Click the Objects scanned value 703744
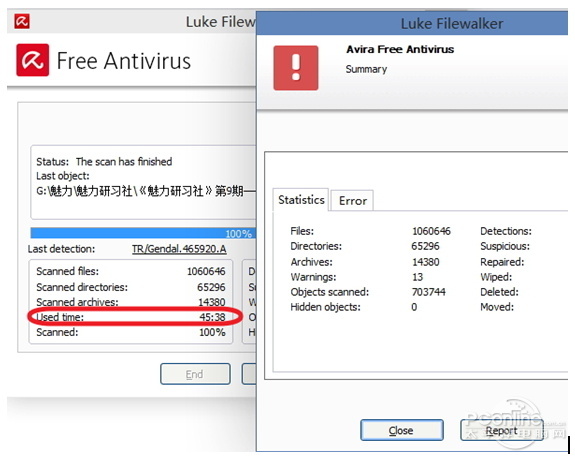Viewport: 575px width, 459px height. click(428, 292)
